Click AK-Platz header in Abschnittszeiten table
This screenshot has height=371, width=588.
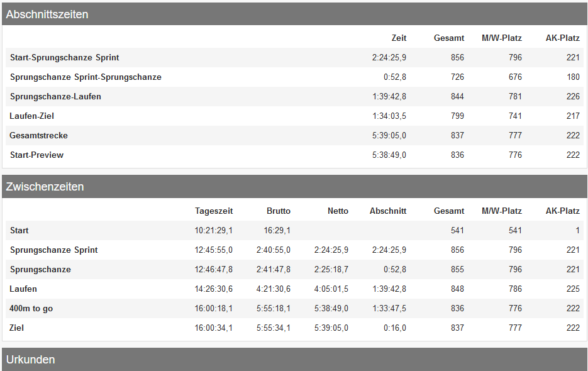[562, 38]
